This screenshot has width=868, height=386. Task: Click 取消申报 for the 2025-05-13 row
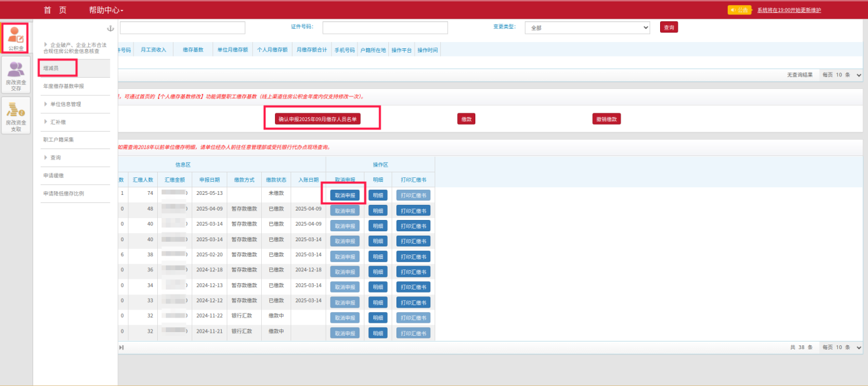pyautogui.click(x=345, y=195)
